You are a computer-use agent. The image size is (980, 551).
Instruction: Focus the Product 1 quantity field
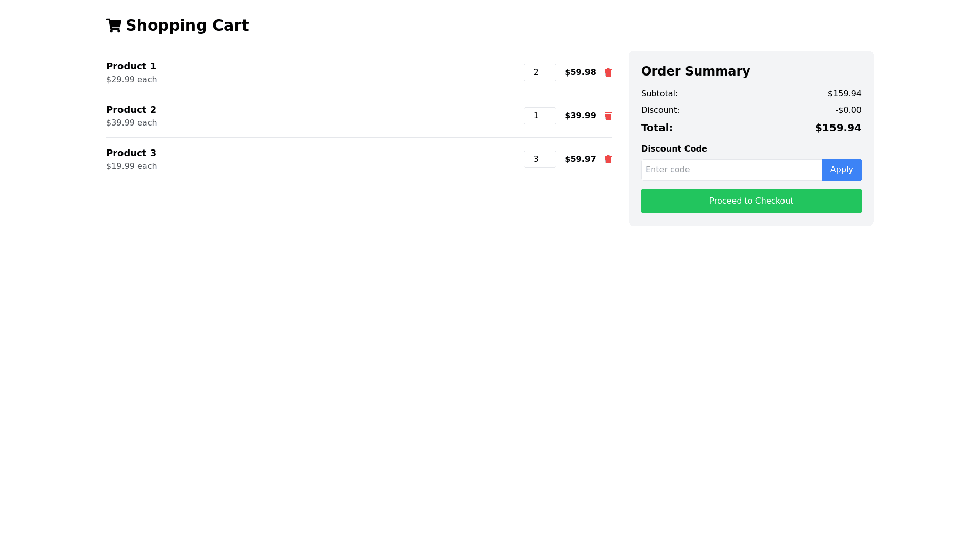(540, 72)
